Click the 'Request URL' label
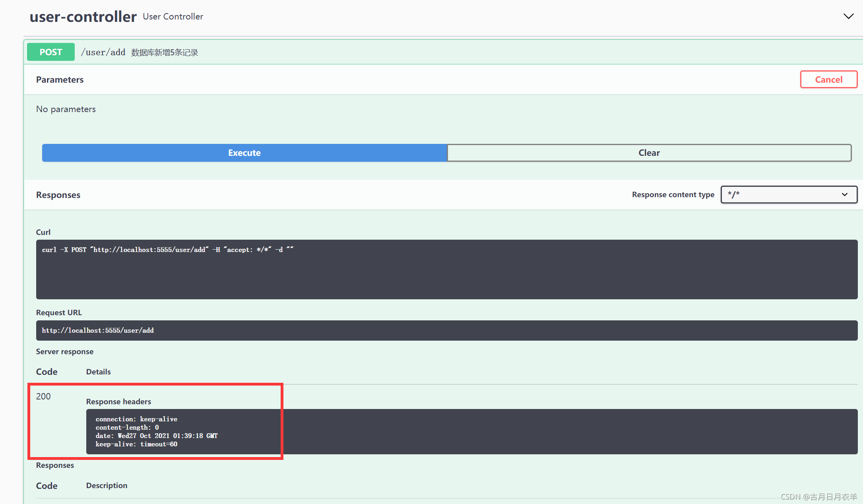 click(x=59, y=312)
